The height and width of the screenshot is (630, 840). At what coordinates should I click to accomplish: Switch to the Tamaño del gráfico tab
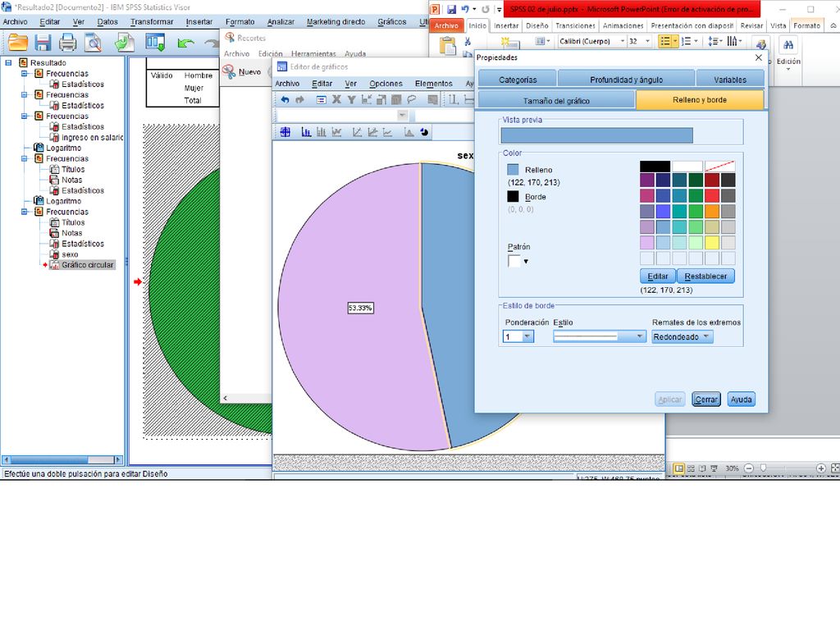[556, 101]
